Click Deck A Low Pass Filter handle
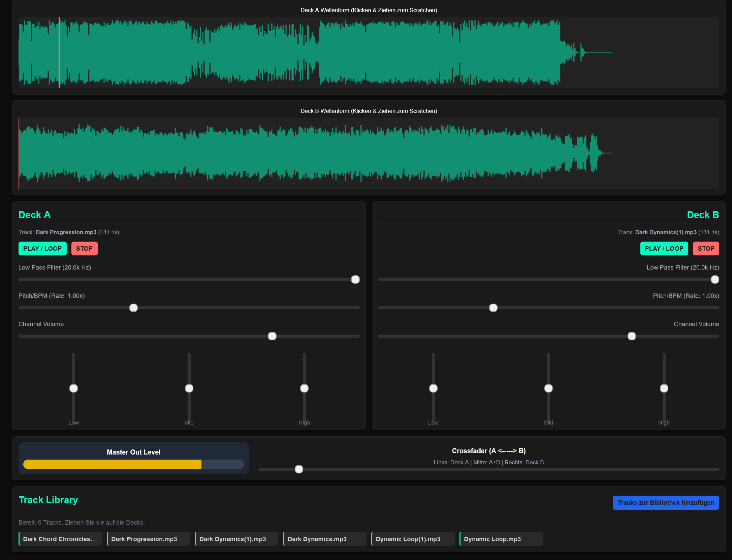 coord(355,279)
